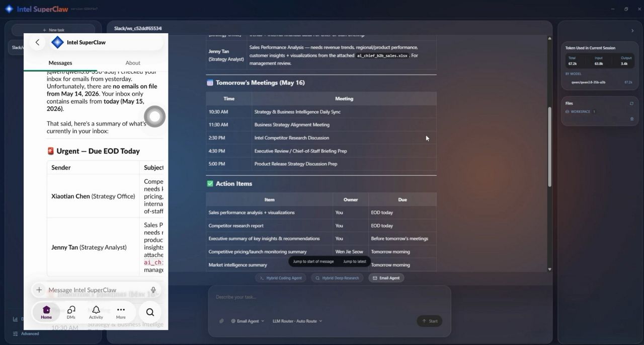Open search in Slack panel
This screenshot has height=345, width=644.
(150, 312)
